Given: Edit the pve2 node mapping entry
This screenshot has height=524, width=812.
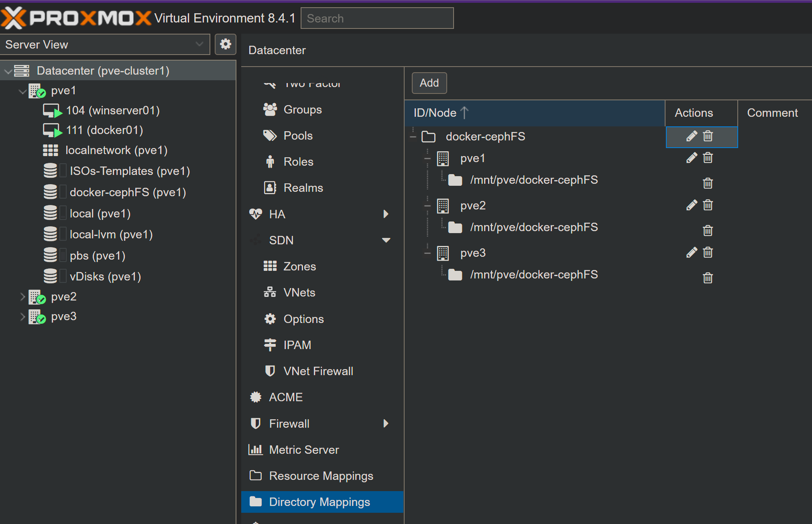Looking at the screenshot, I should point(692,205).
